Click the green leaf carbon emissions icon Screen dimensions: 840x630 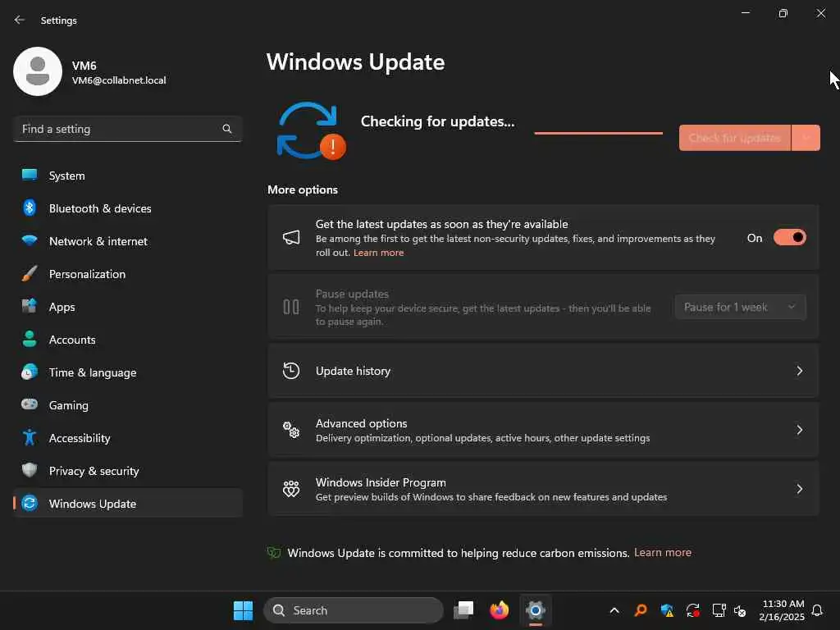click(x=274, y=553)
